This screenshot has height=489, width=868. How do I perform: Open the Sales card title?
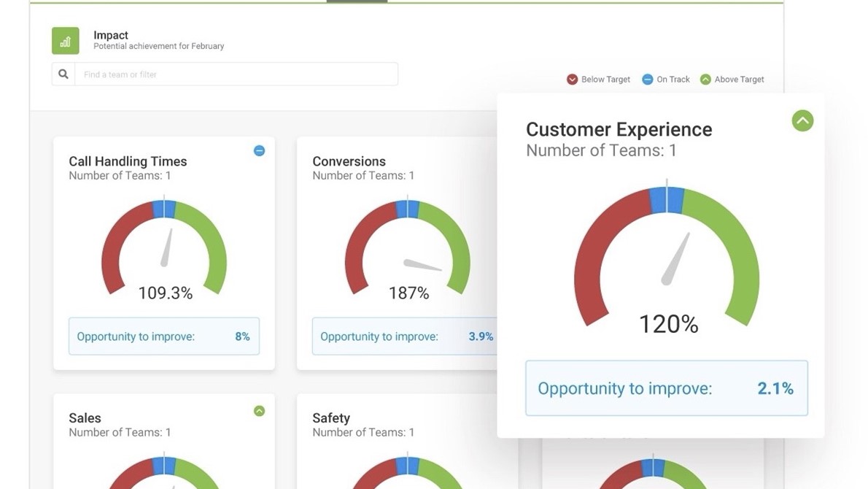tap(85, 418)
